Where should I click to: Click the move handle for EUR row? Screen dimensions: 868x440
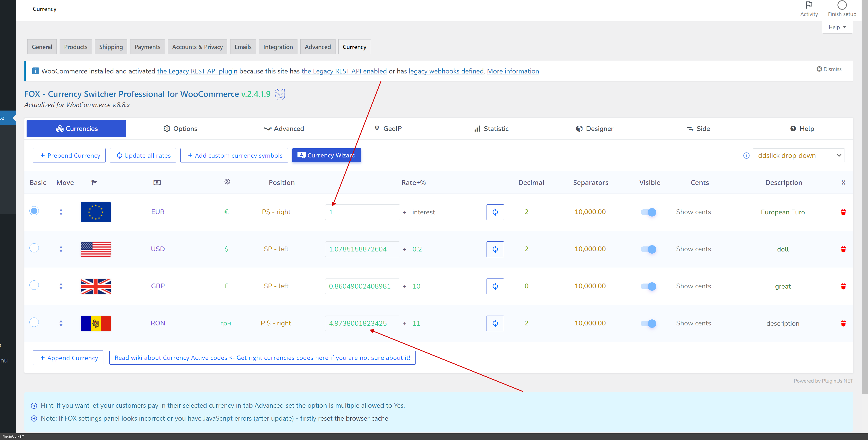click(x=61, y=212)
